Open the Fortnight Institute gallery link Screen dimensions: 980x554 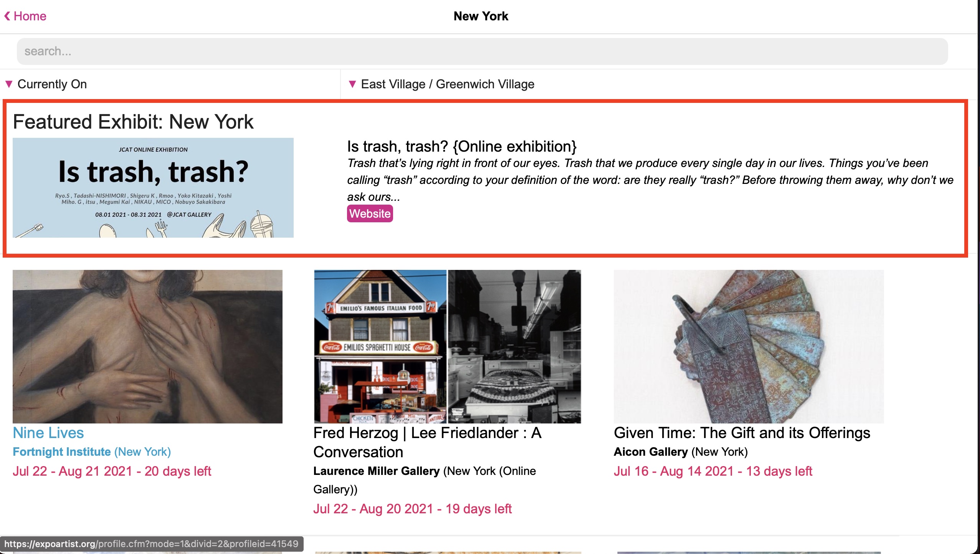(62, 451)
